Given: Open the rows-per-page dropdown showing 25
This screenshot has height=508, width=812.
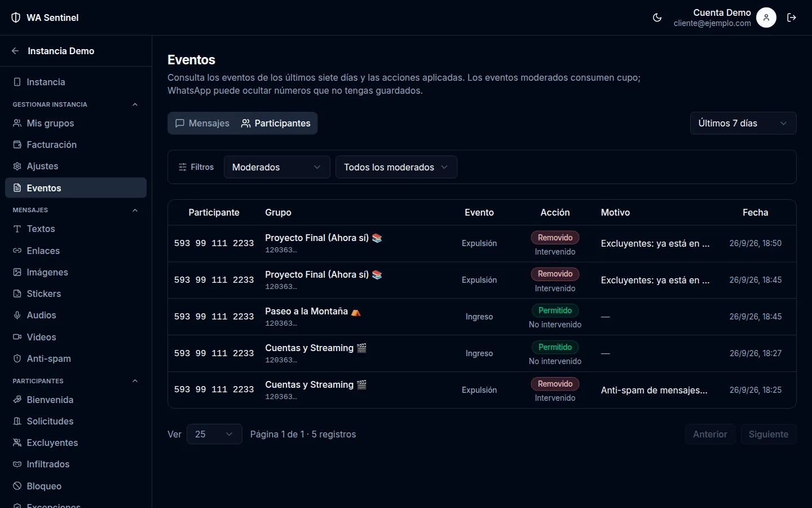Looking at the screenshot, I should pos(214,434).
